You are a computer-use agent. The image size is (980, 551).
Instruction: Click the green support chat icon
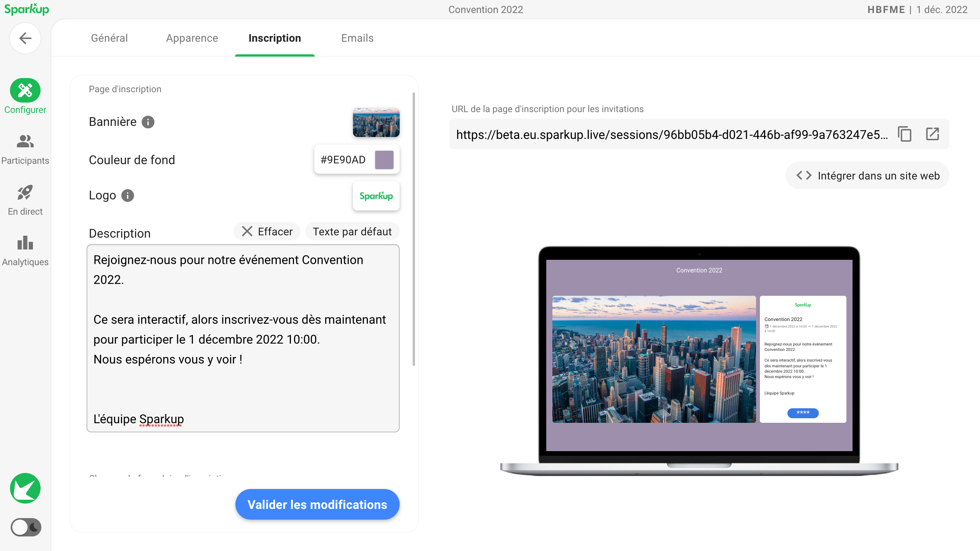tap(25, 488)
